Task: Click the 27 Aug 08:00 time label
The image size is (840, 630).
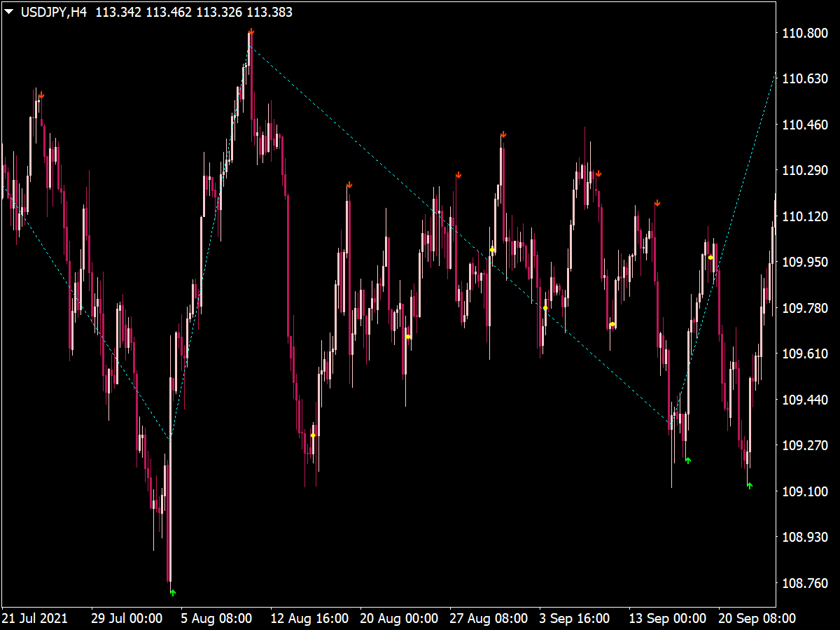Action: tap(489, 619)
